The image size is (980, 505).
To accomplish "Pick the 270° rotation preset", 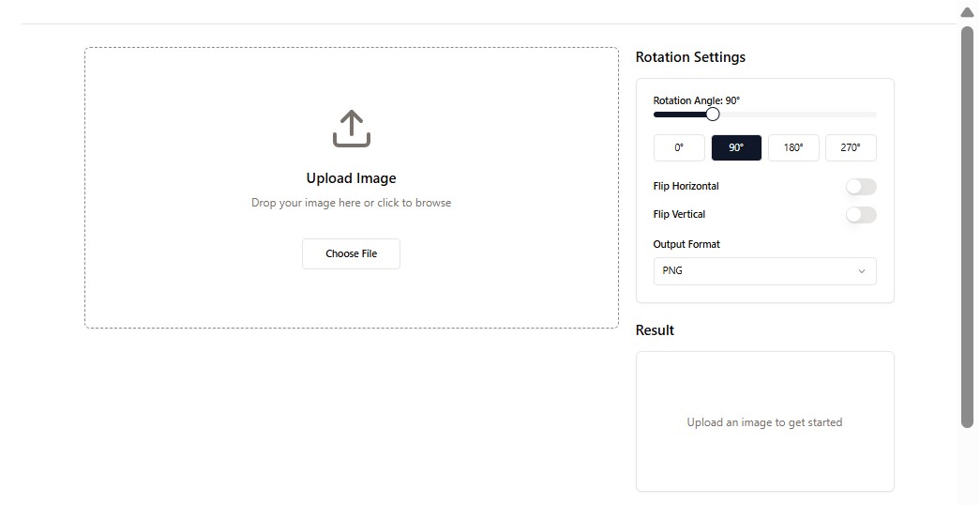I will click(x=851, y=147).
